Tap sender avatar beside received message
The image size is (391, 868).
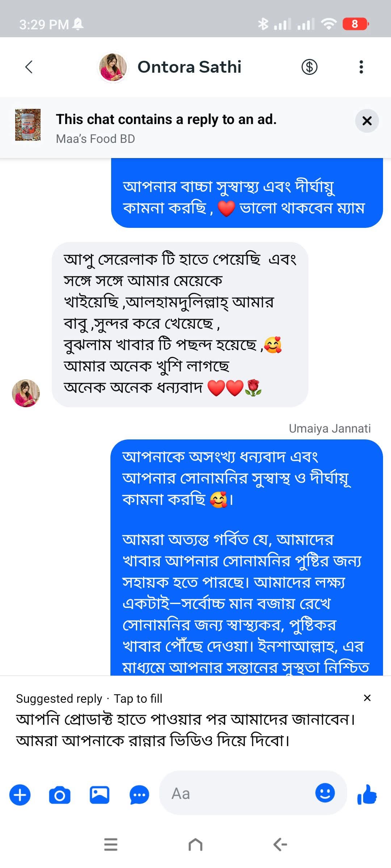pos(26,393)
